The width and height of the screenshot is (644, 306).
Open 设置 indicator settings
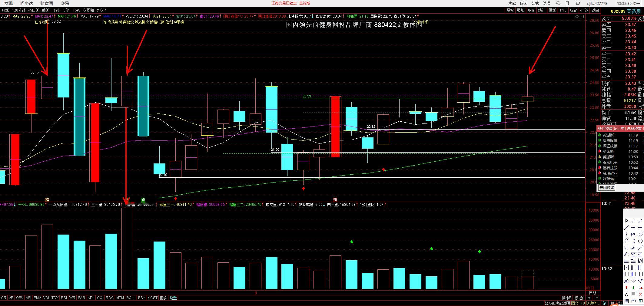point(173,298)
